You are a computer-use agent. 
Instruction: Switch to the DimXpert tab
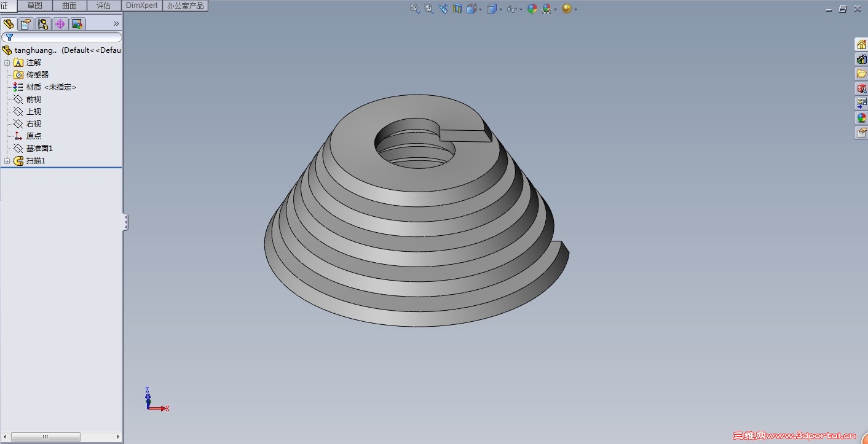(142, 6)
